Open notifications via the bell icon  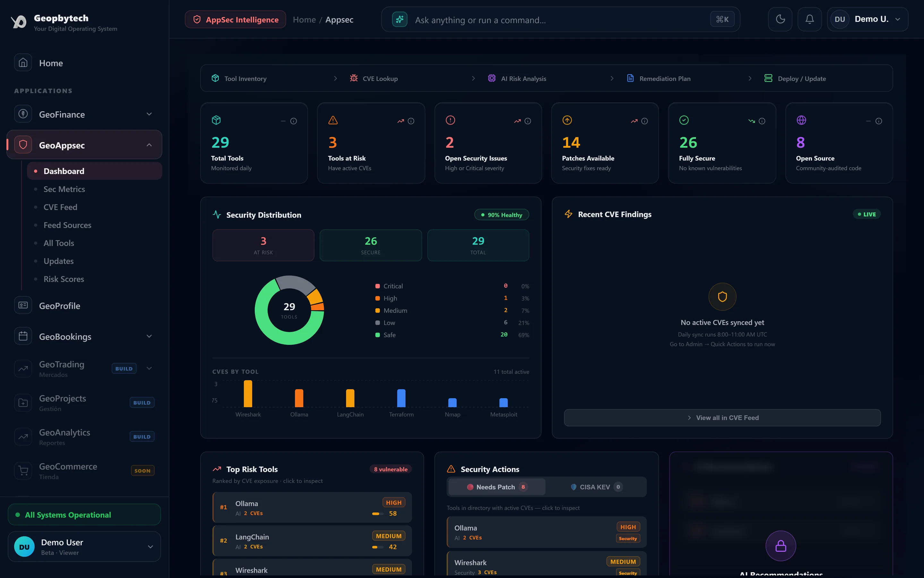point(809,19)
